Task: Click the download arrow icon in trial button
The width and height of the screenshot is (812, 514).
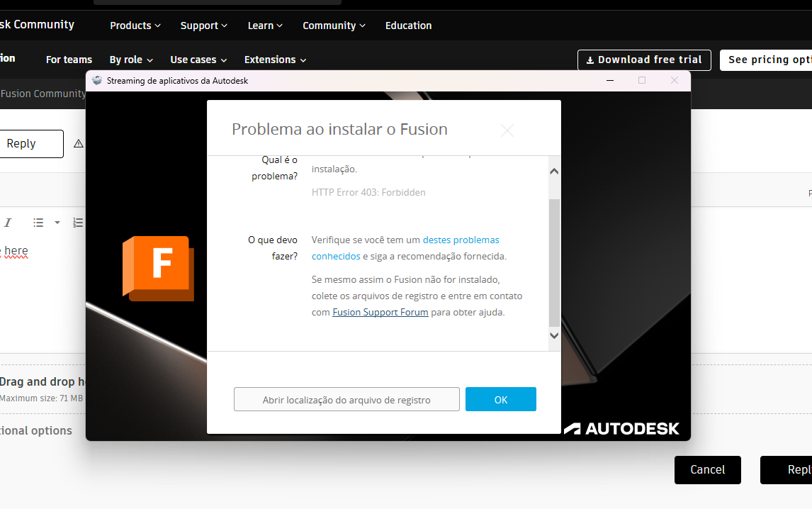Action: tap(590, 61)
